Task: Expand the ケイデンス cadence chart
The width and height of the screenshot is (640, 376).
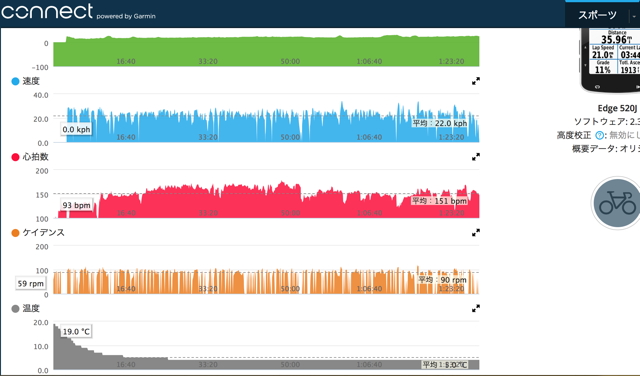Action: pyautogui.click(x=476, y=233)
